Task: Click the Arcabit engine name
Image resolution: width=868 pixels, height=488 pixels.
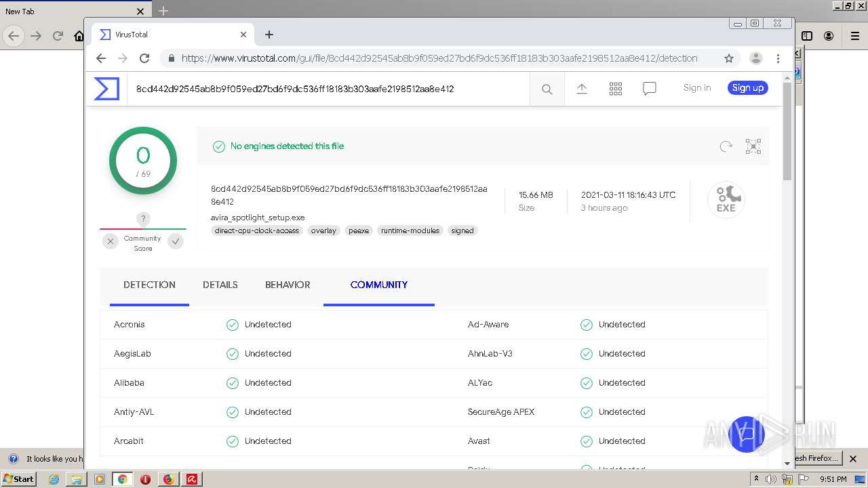Action: click(x=129, y=441)
